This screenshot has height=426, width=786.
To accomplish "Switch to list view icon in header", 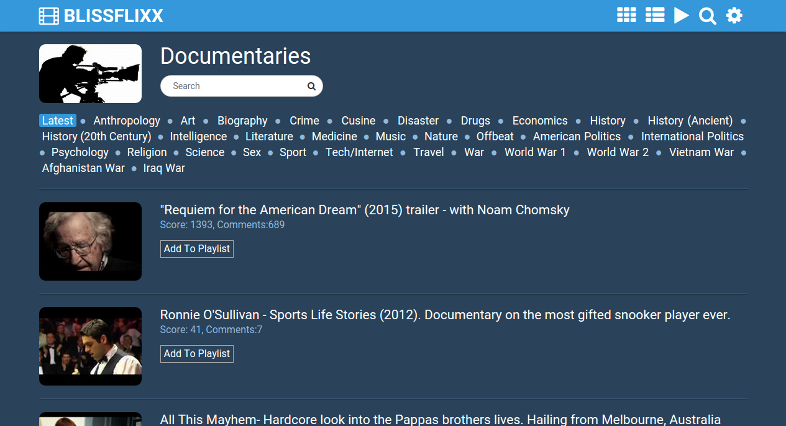I will coord(655,15).
